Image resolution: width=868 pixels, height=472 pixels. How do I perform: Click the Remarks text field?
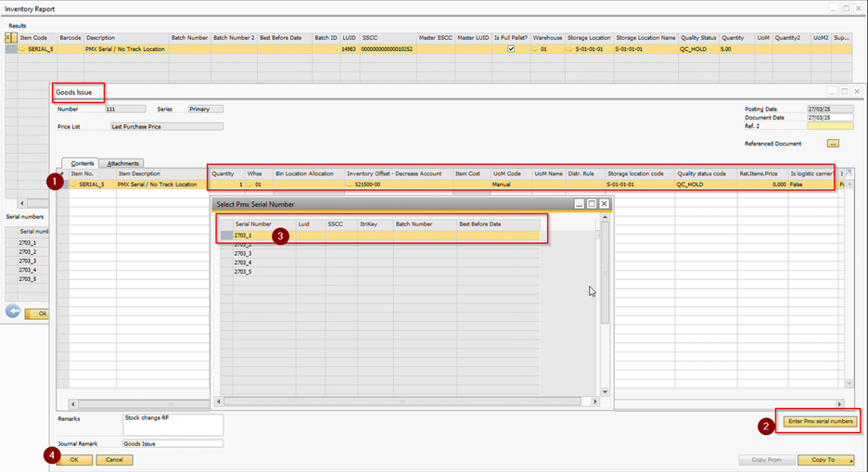pos(172,425)
